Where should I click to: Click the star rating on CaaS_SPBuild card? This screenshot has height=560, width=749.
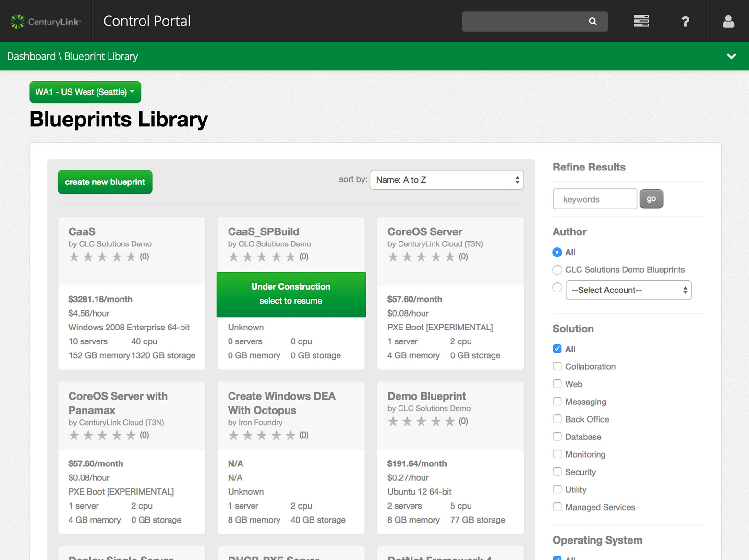[x=262, y=257]
